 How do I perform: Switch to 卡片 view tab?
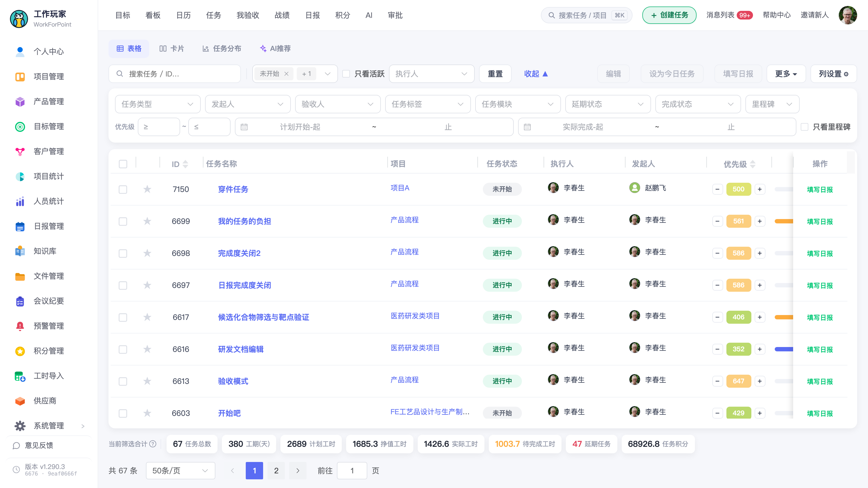171,49
